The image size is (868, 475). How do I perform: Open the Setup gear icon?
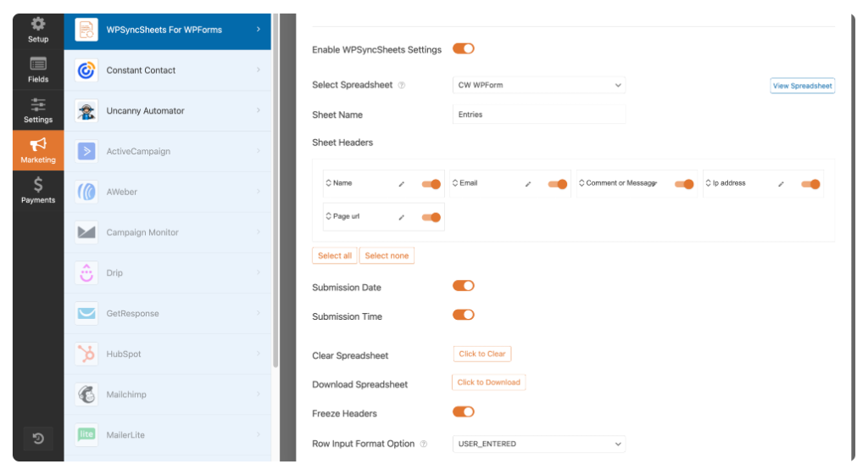38,24
